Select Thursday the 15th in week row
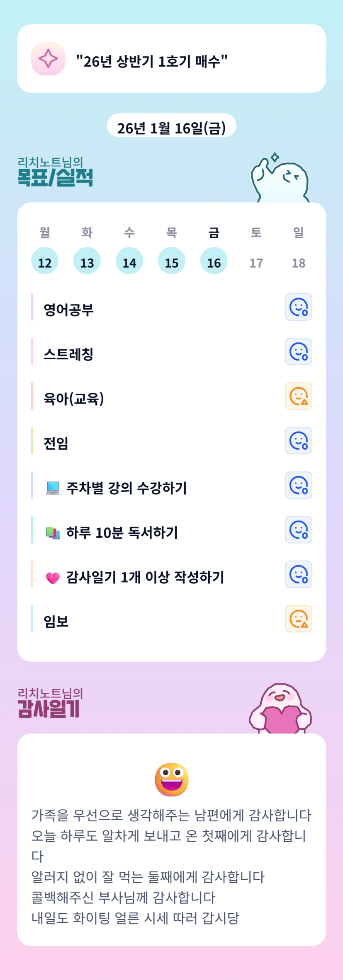This screenshot has width=343, height=980. pos(172,261)
